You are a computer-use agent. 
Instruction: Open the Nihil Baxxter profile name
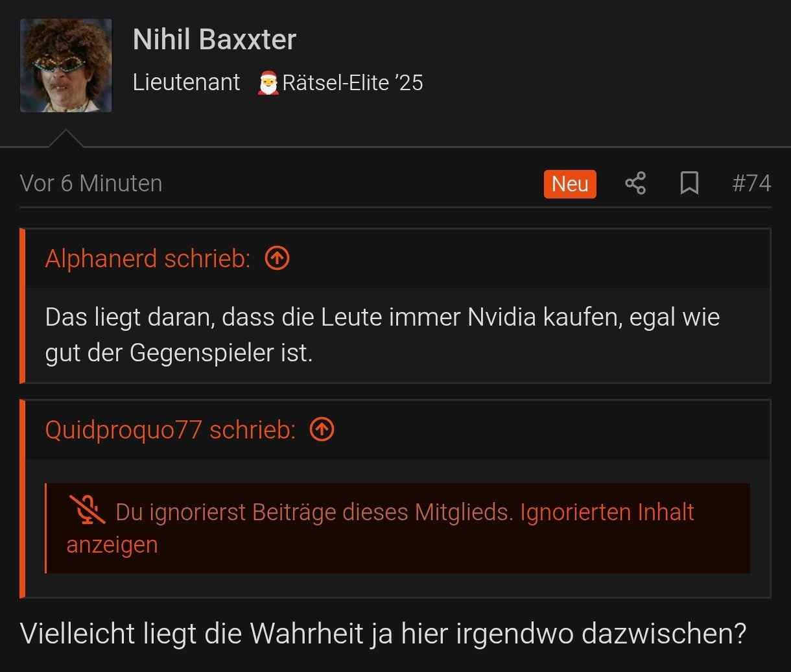point(215,40)
